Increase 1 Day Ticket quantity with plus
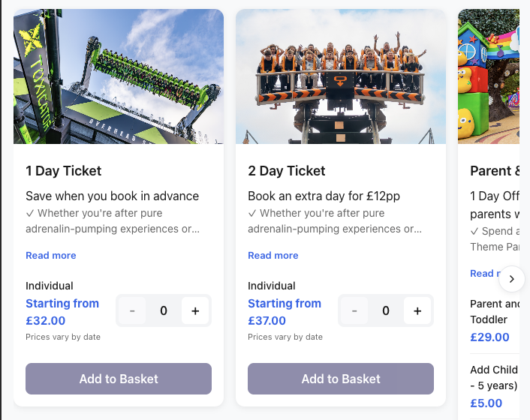The height and width of the screenshot is (420, 530). tap(195, 310)
